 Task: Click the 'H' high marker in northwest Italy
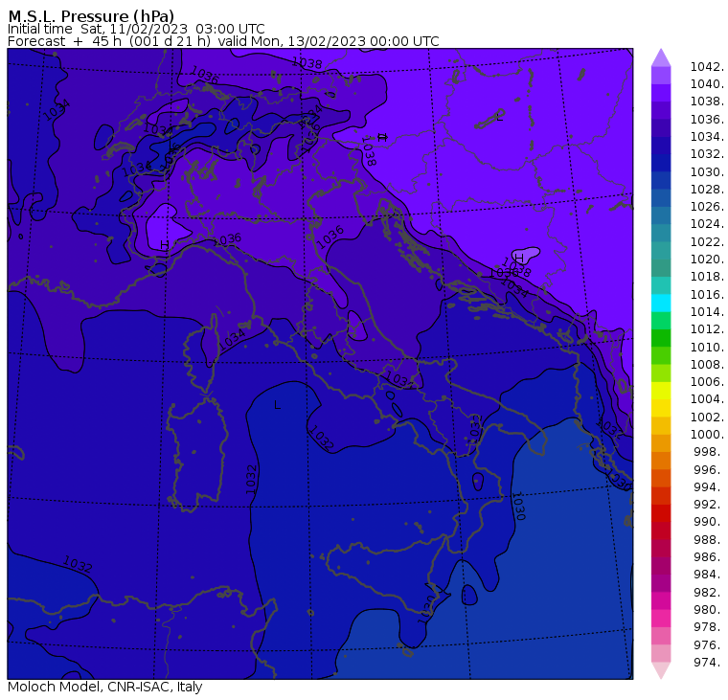[165, 244]
